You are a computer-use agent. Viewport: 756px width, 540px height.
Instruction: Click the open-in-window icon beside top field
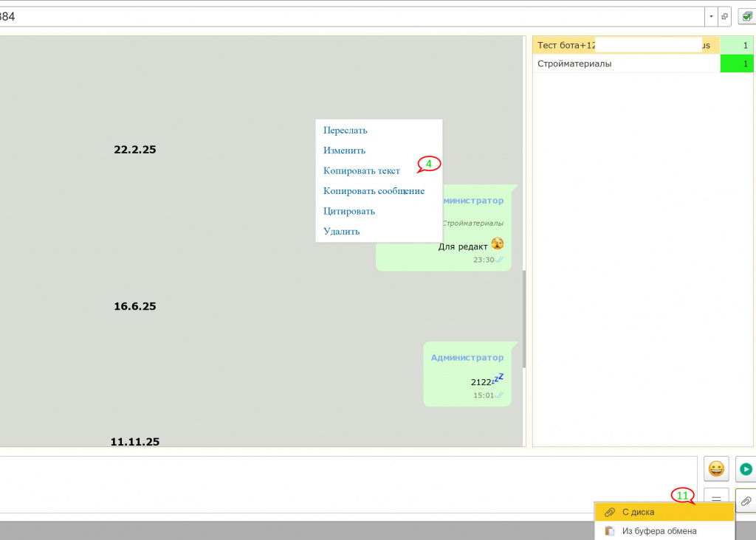click(724, 16)
